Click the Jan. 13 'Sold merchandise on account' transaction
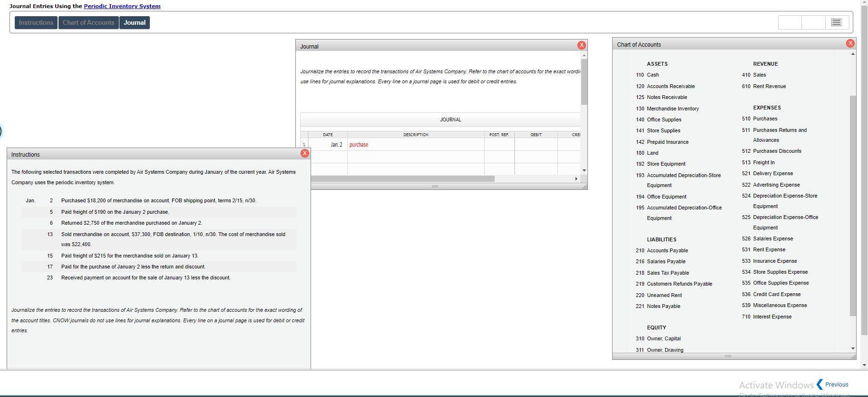868x397 pixels. tap(173, 239)
